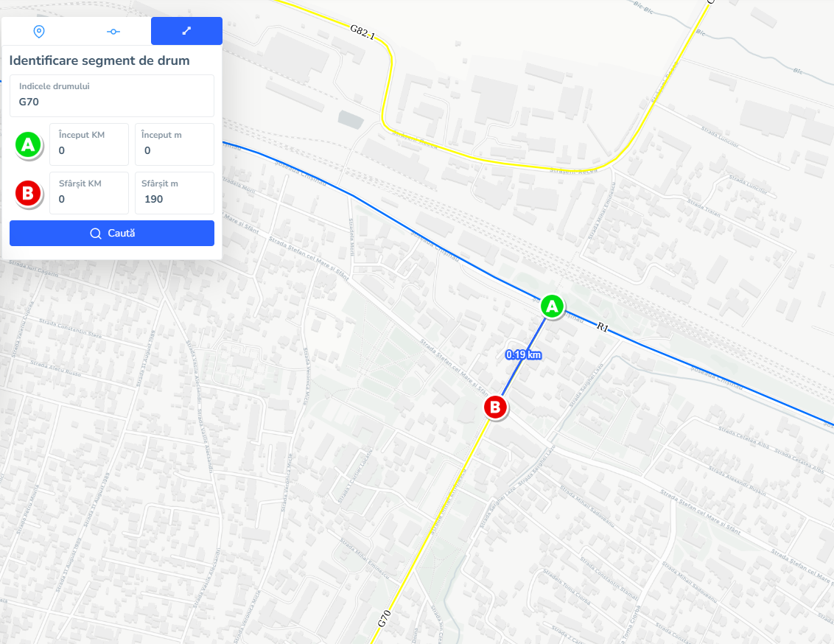Edit the Început m field
Screen dimensions: 834x644
point(175,144)
